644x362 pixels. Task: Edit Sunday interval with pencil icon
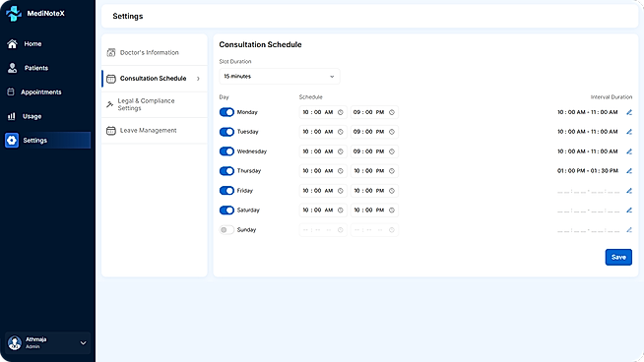click(629, 230)
